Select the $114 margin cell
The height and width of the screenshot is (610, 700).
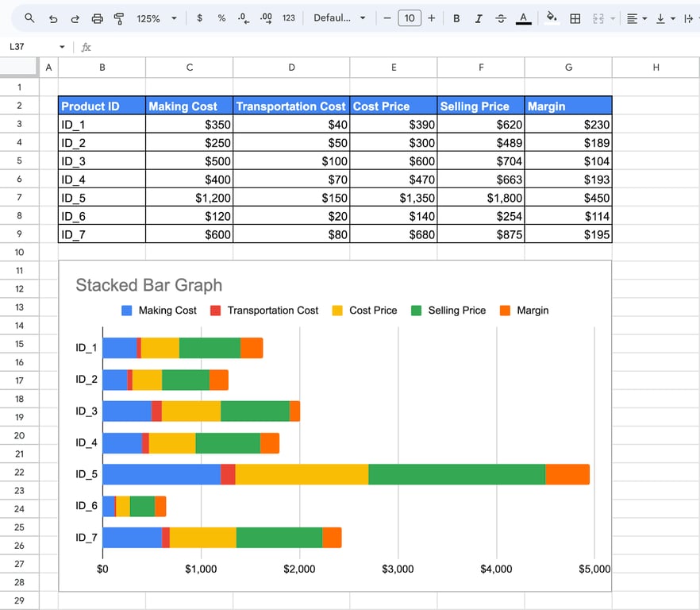pos(568,216)
